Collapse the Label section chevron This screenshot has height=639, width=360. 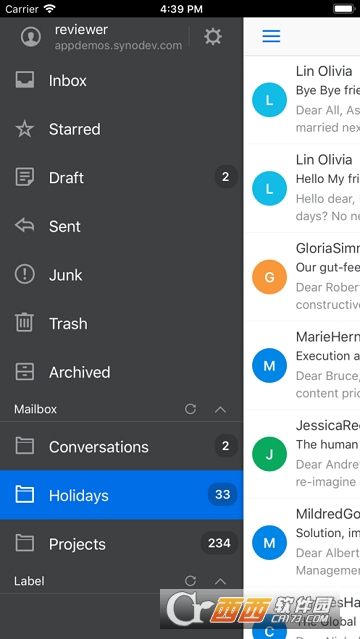click(x=220, y=581)
